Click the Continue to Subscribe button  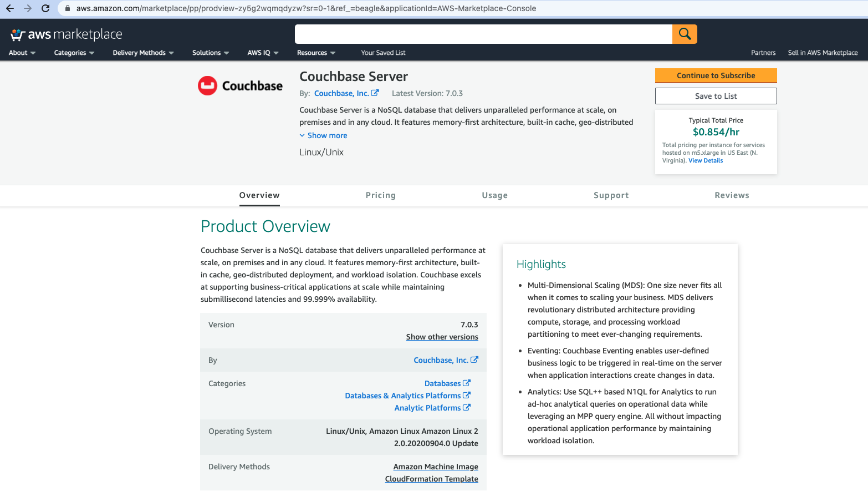click(x=716, y=75)
